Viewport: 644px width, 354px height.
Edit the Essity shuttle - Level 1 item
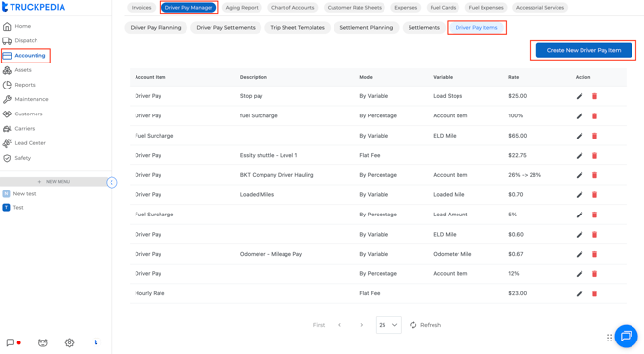click(579, 156)
